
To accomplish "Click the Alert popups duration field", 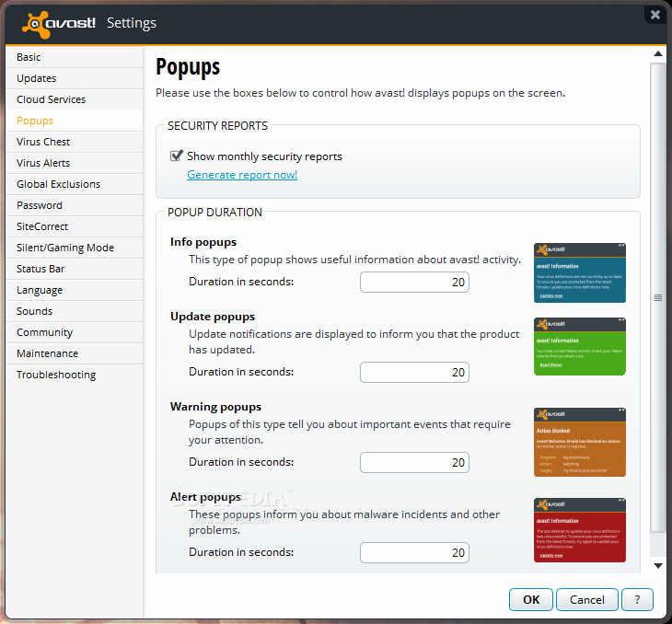I will (x=414, y=552).
